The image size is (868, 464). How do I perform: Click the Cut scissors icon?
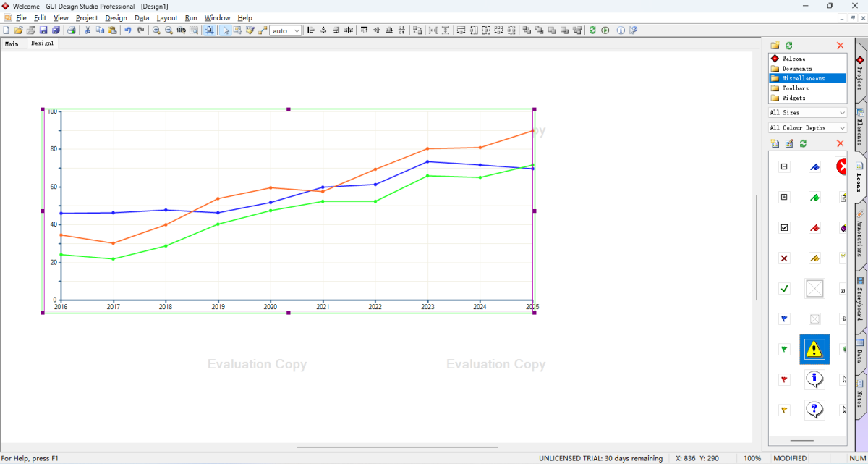[x=88, y=30]
